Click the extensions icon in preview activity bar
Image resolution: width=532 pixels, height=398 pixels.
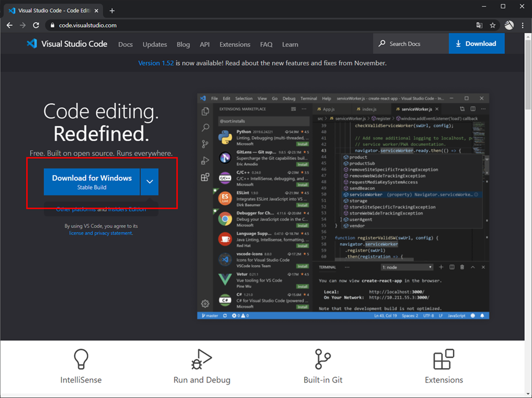pyautogui.click(x=205, y=177)
